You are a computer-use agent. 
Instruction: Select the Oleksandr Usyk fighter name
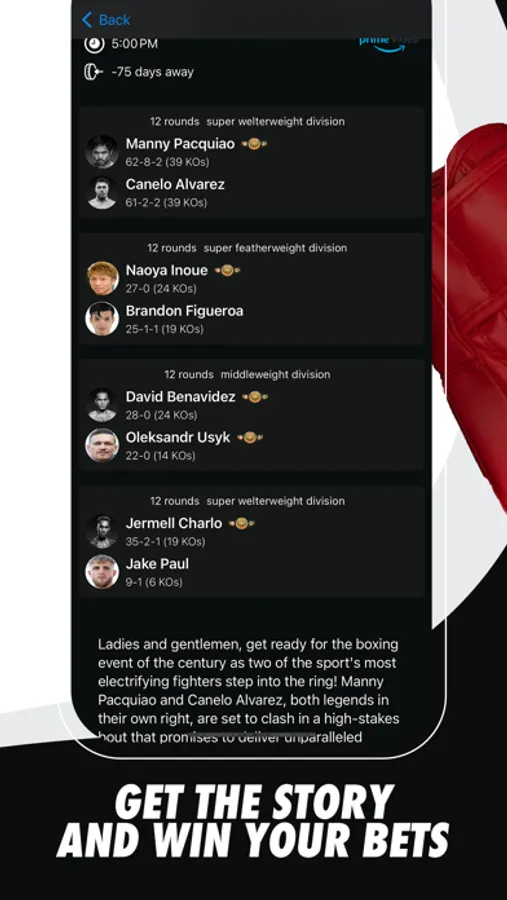coord(178,437)
